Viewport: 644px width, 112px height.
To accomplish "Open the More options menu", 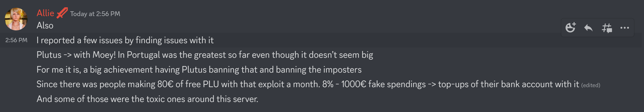I will (625, 28).
